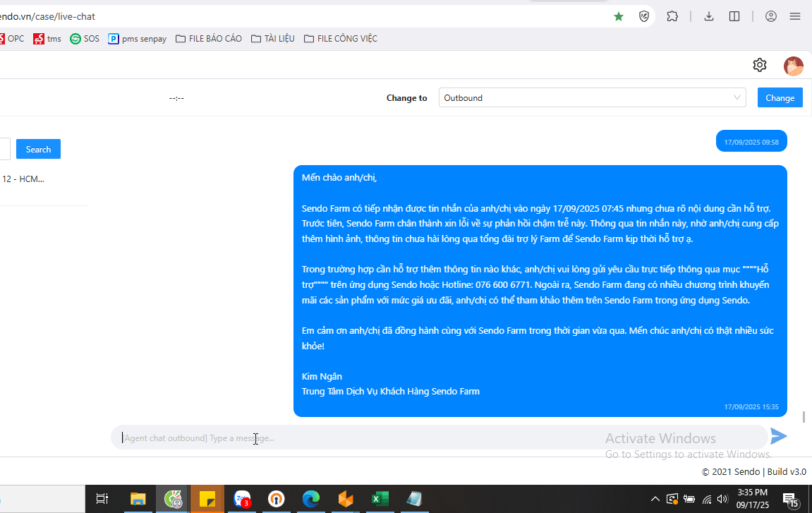The width and height of the screenshot is (812, 513).
Task: Open File Explorer from the taskbar
Action: (138, 498)
